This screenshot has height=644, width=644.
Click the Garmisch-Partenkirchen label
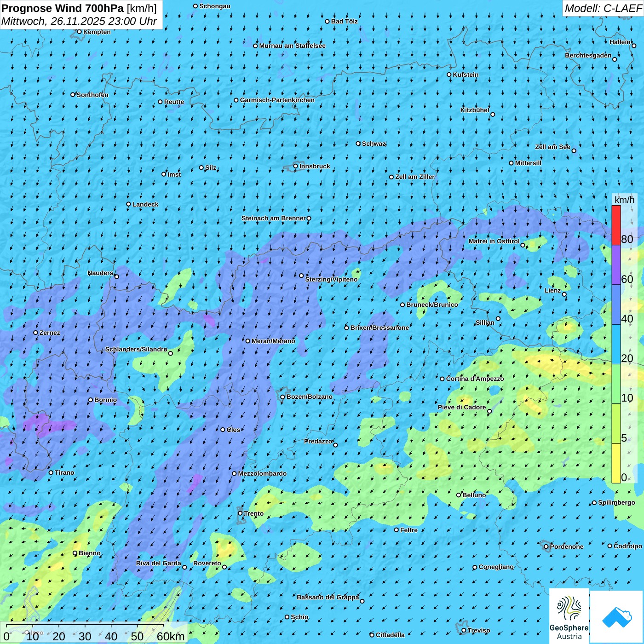(x=277, y=100)
